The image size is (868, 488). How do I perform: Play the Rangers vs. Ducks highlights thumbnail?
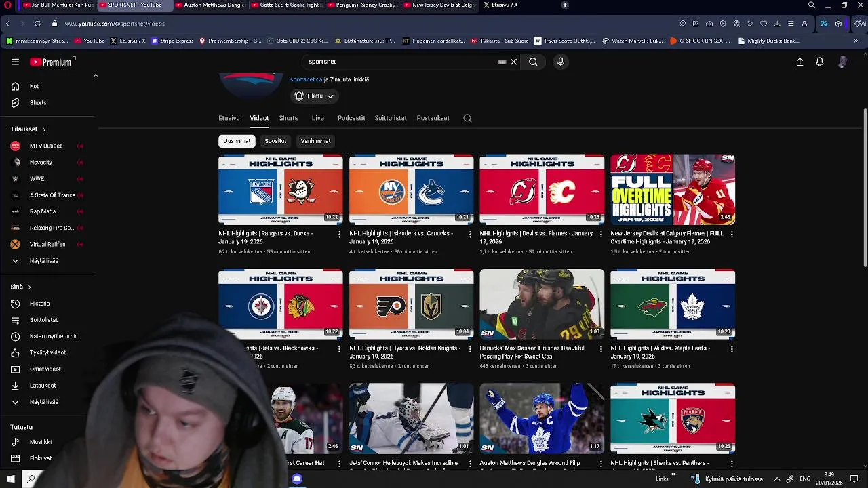pyautogui.click(x=280, y=190)
